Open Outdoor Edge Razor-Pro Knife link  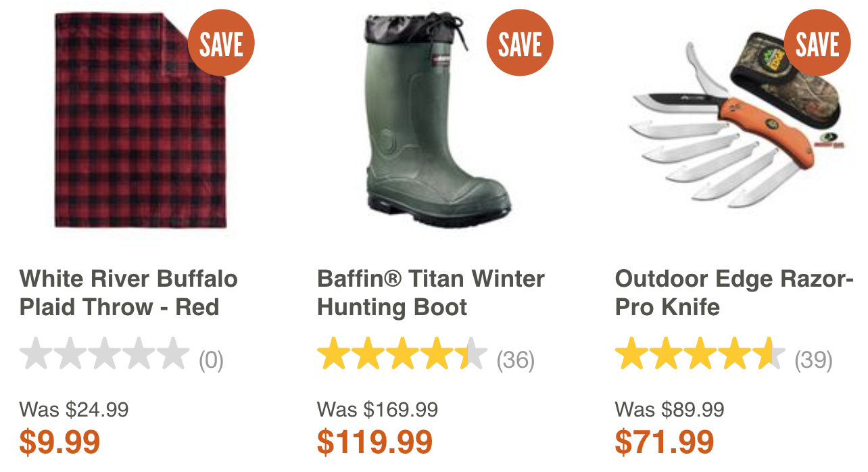click(x=734, y=293)
